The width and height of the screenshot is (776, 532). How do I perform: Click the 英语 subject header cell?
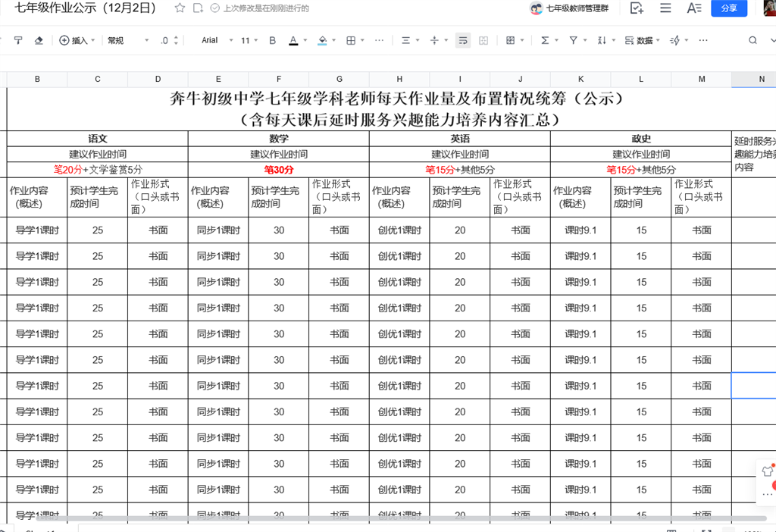point(460,139)
